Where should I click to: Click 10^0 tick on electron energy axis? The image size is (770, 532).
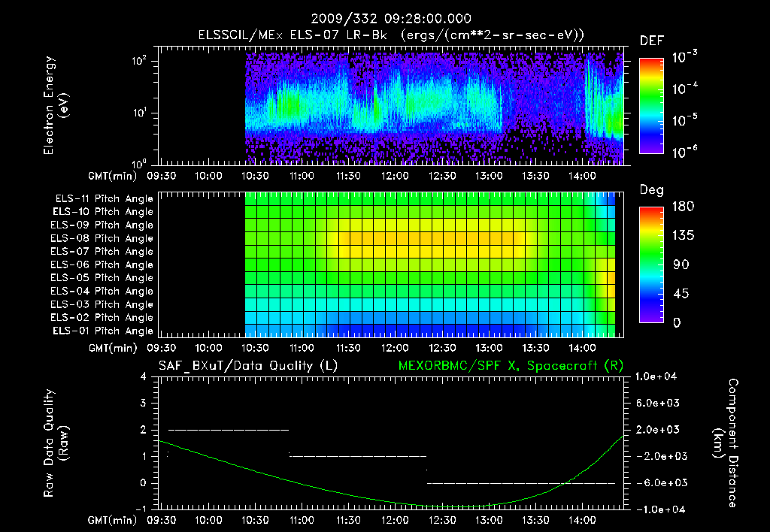click(139, 164)
